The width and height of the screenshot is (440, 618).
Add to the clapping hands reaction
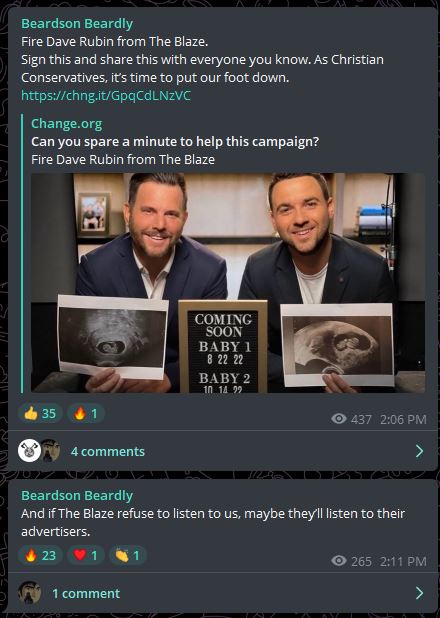click(128, 555)
